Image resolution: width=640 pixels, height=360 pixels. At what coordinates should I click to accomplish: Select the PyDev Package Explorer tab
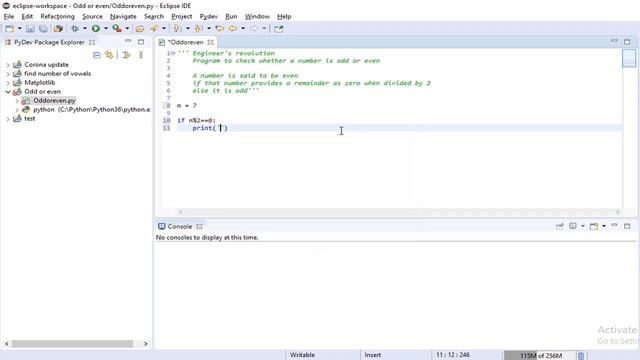click(x=49, y=42)
